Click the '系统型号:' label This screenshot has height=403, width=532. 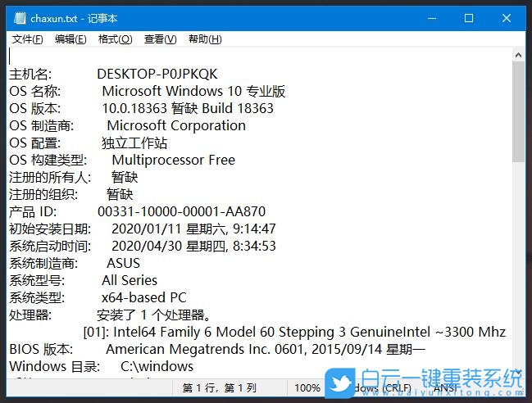click(37, 280)
